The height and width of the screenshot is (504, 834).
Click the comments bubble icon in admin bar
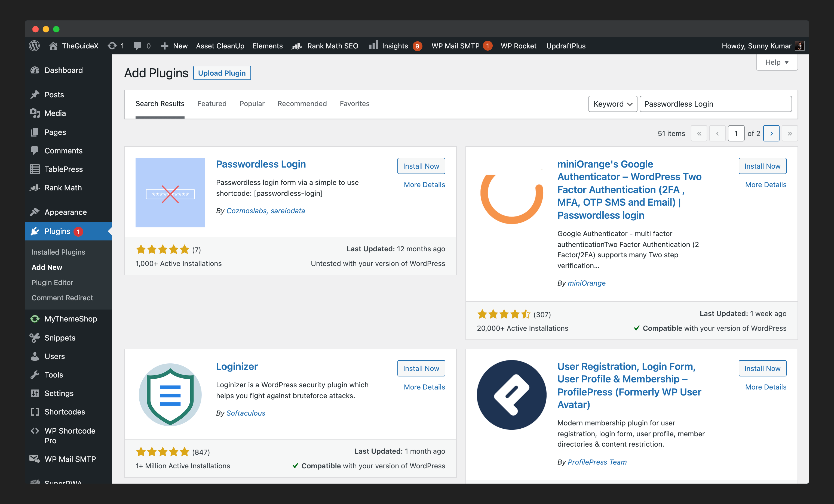pos(137,46)
